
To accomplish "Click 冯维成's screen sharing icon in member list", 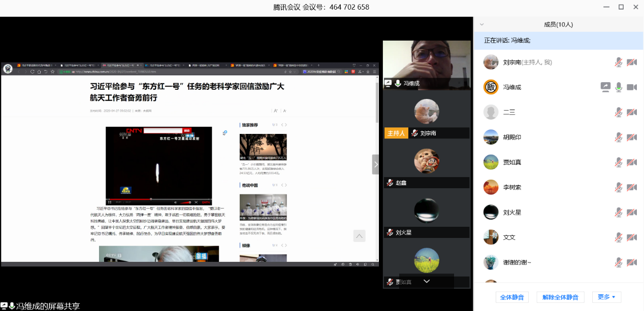I will (x=605, y=87).
